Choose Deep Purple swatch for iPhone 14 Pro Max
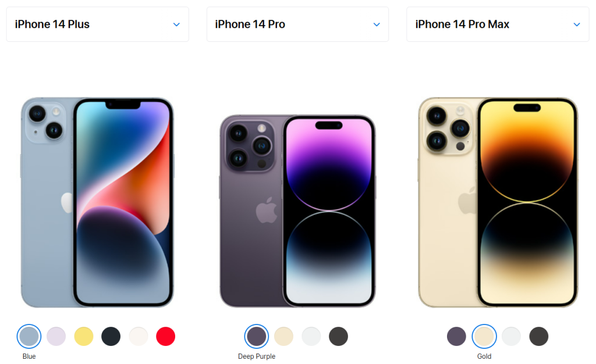The image size is (596, 364). coord(456,336)
